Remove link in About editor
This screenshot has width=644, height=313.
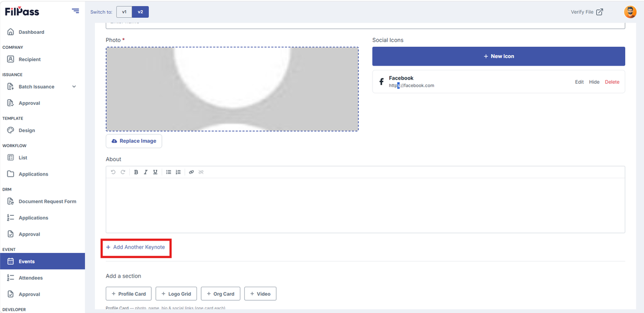[201, 172]
